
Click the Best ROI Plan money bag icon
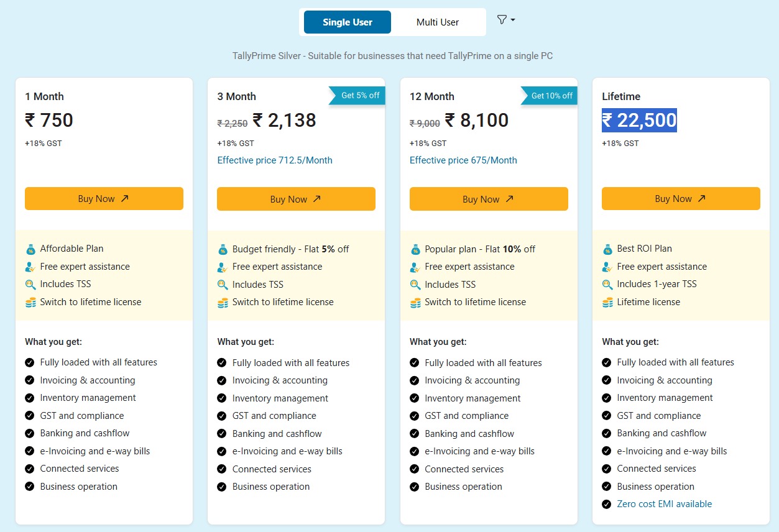607,249
